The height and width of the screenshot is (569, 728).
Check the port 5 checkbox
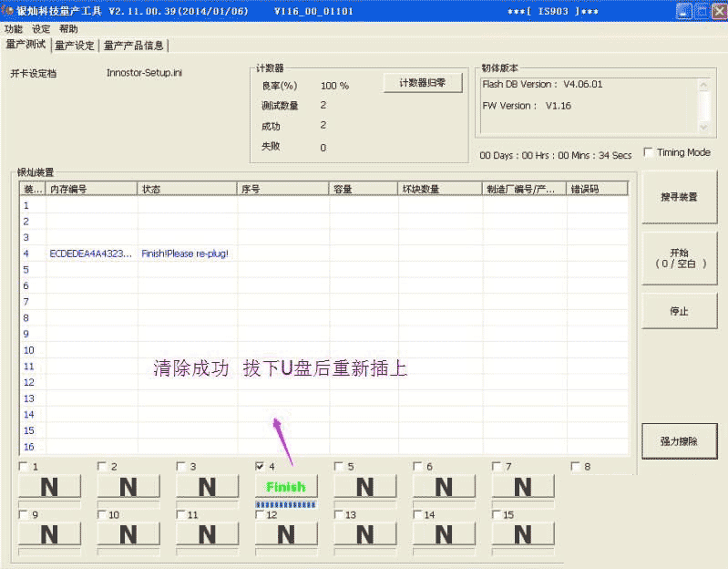(x=338, y=466)
